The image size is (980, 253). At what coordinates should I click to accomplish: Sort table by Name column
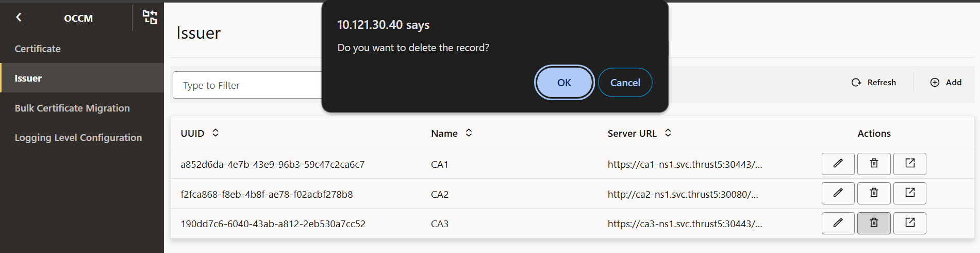(469, 133)
